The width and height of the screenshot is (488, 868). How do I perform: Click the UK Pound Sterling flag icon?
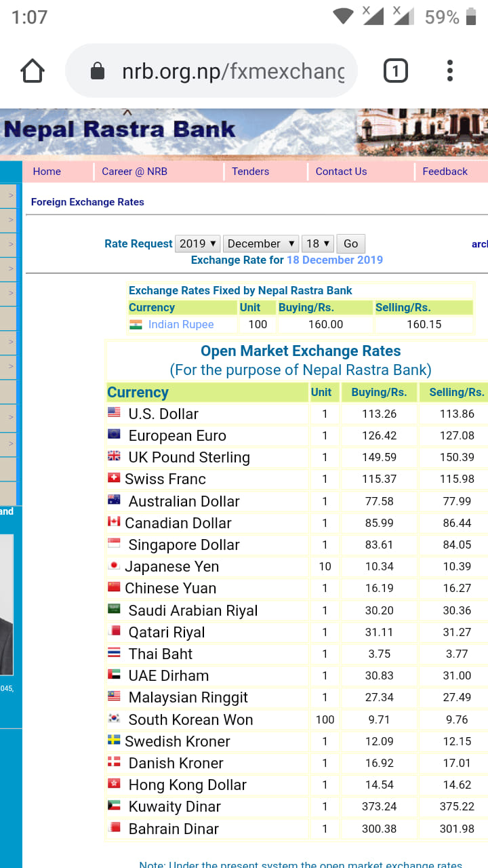114,456
